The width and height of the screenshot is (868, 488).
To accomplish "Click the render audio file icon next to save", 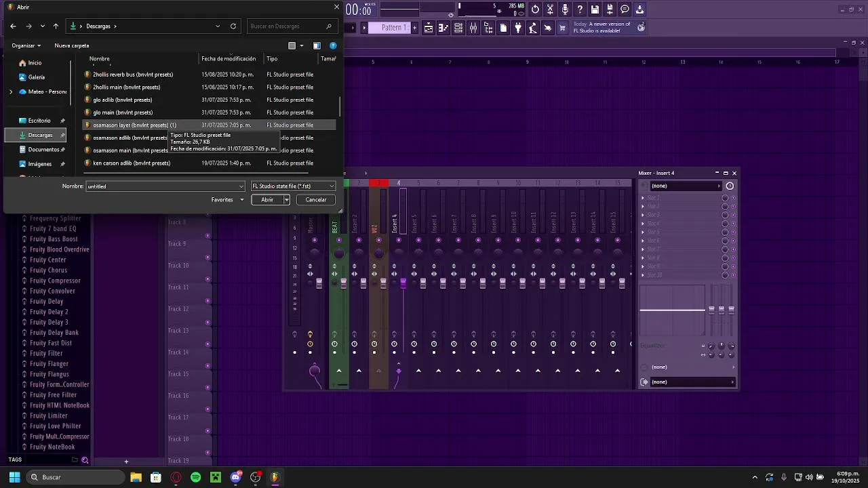I will (610, 9).
